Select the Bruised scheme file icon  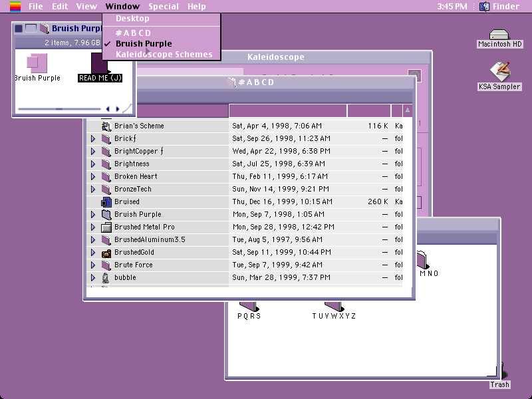tap(106, 202)
